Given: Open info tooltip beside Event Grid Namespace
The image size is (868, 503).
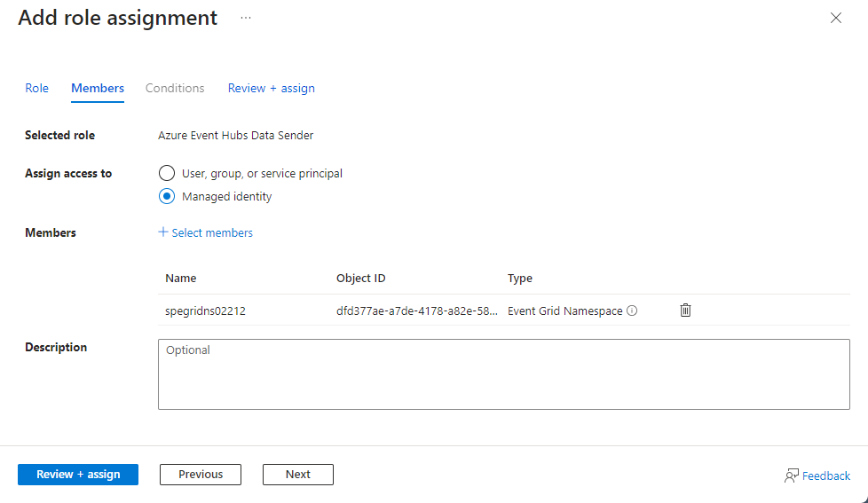Looking at the screenshot, I should [632, 310].
